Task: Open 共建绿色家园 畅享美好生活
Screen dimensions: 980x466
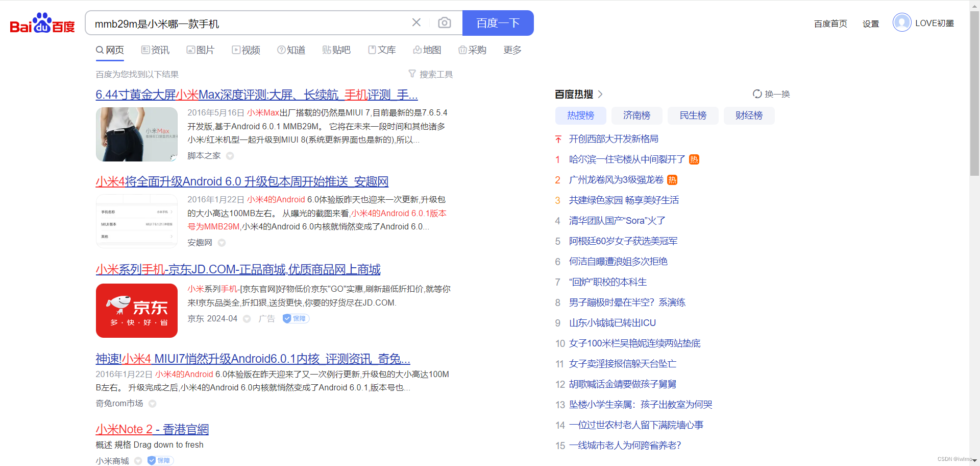Action: click(x=624, y=200)
